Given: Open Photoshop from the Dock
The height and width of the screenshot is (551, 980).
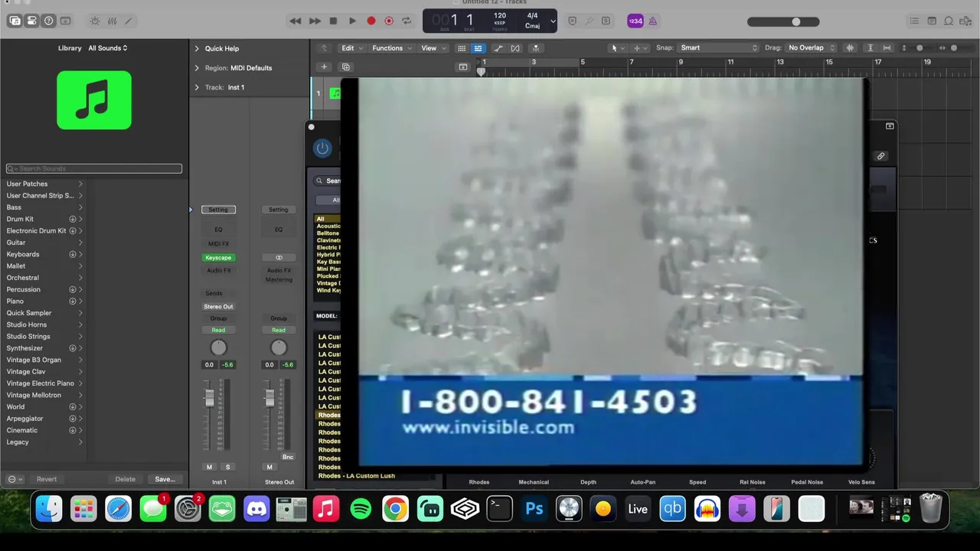Looking at the screenshot, I should click(x=534, y=509).
